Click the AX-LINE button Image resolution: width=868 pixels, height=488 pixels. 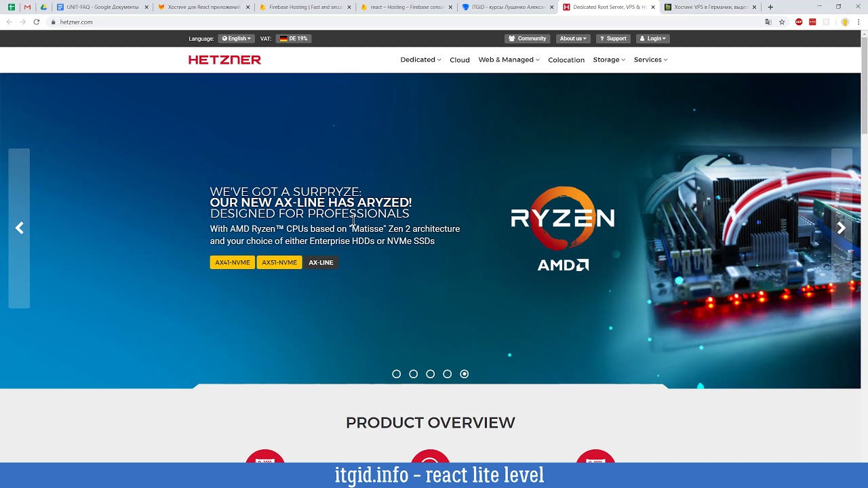click(321, 262)
